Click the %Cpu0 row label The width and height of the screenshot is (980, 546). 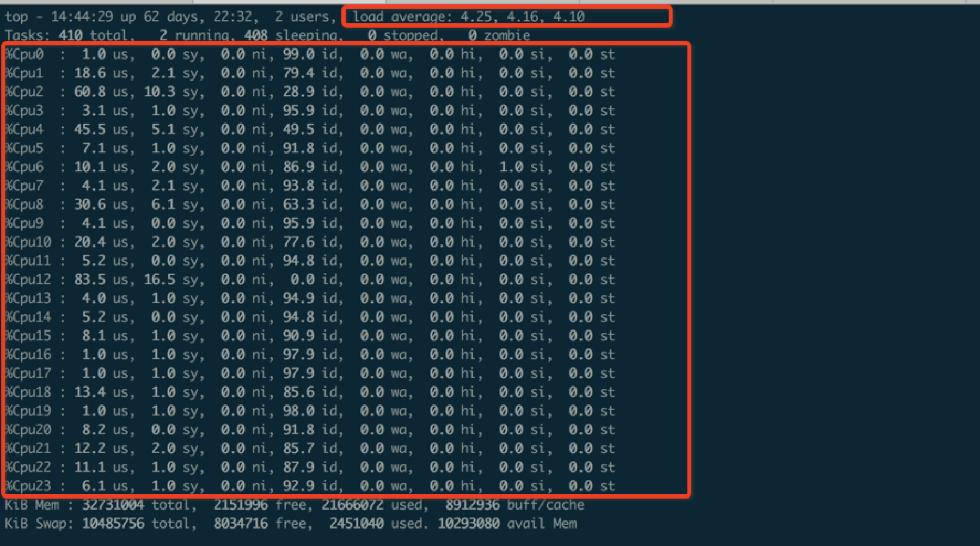(x=24, y=54)
